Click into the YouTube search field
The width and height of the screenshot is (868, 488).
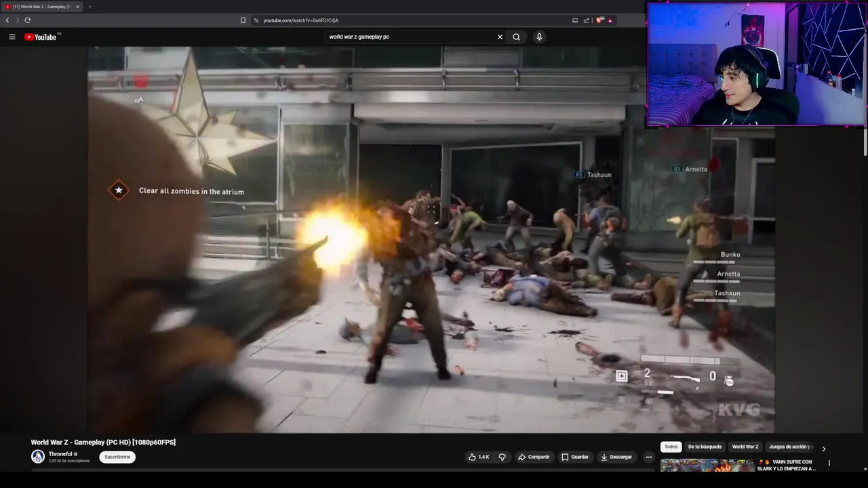point(410,37)
